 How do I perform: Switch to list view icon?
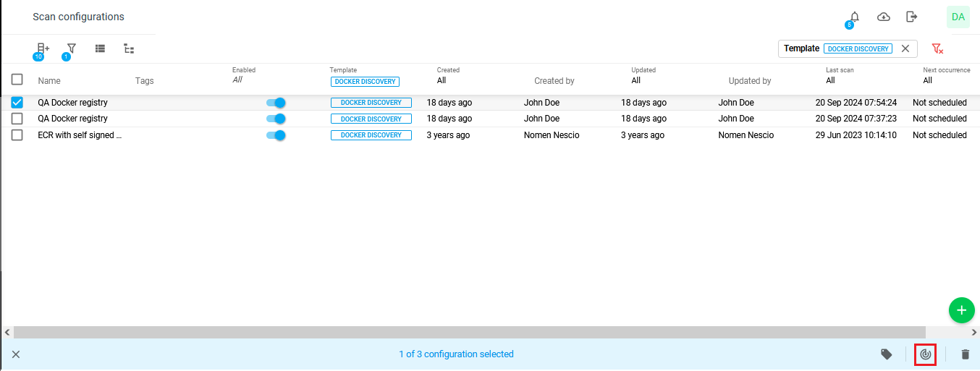click(x=100, y=48)
